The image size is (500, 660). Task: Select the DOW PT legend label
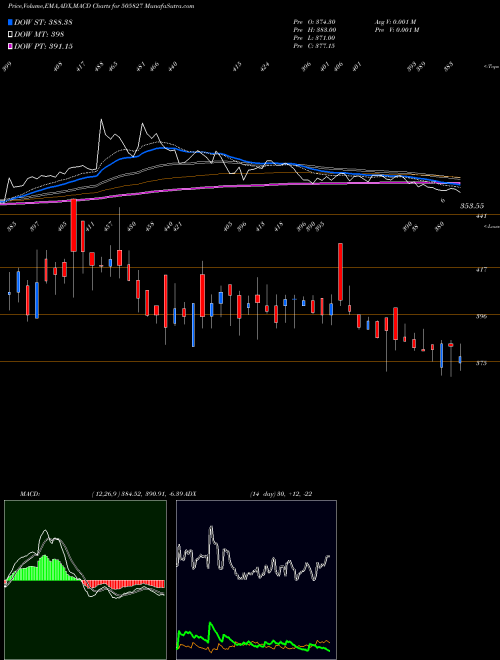[43, 46]
